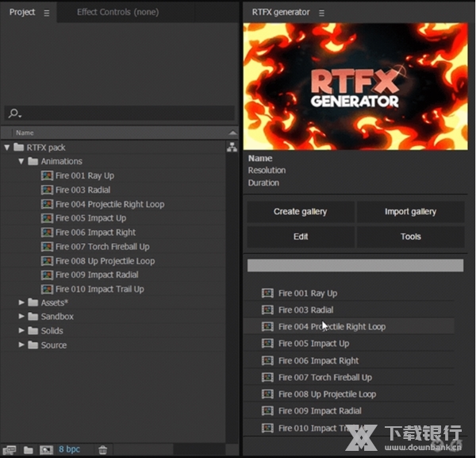This screenshot has width=476, height=458.
Task: Click the project flowchart view icon
Action: [232, 148]
